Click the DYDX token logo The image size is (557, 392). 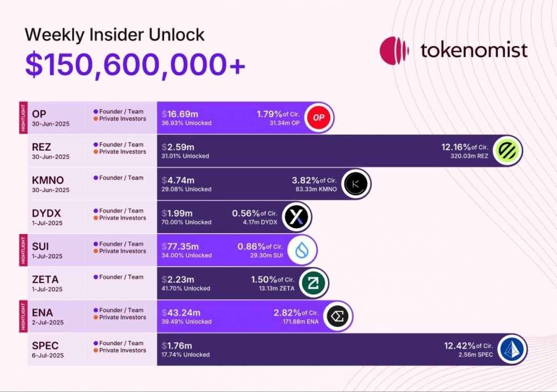(297, 217)
